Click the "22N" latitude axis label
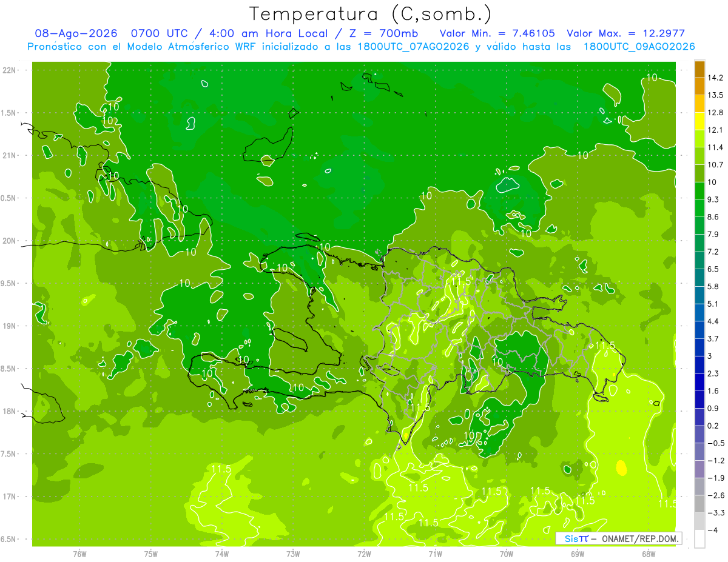The height and width of the screenshot is (562, 728). coord(10,70)
